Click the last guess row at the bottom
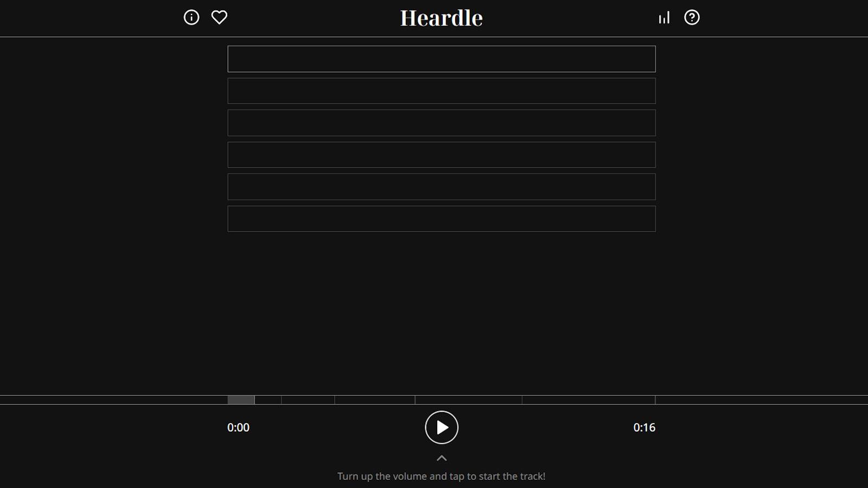The image size is (868, 488). click(442, 218)
